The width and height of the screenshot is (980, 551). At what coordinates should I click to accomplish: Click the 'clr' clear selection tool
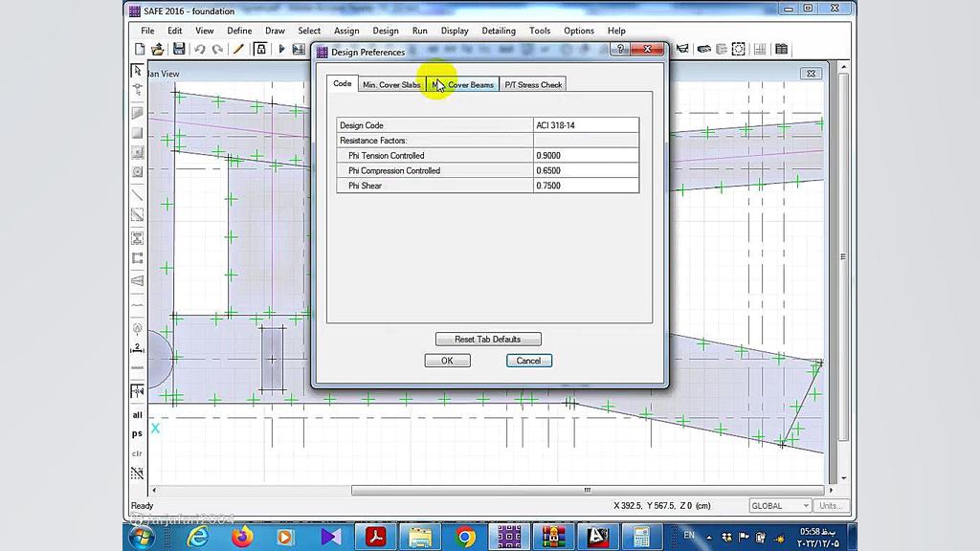pos(137,453)
